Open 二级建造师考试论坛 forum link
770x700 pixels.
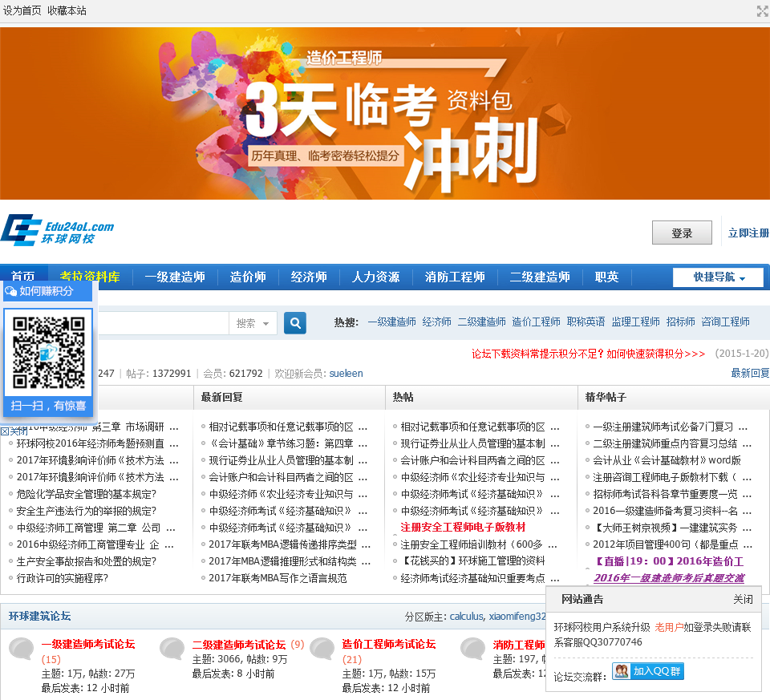tap(239, 644)
